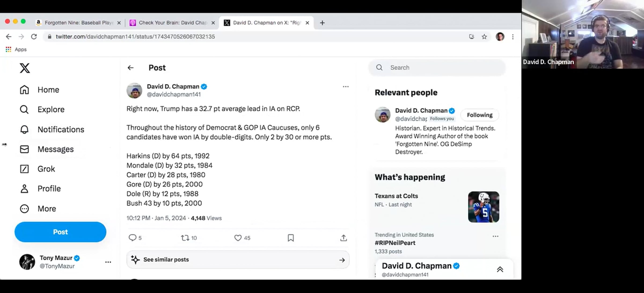
Task: Click the share upload icon
Action: pyautogui.click(x=343, y=238)
